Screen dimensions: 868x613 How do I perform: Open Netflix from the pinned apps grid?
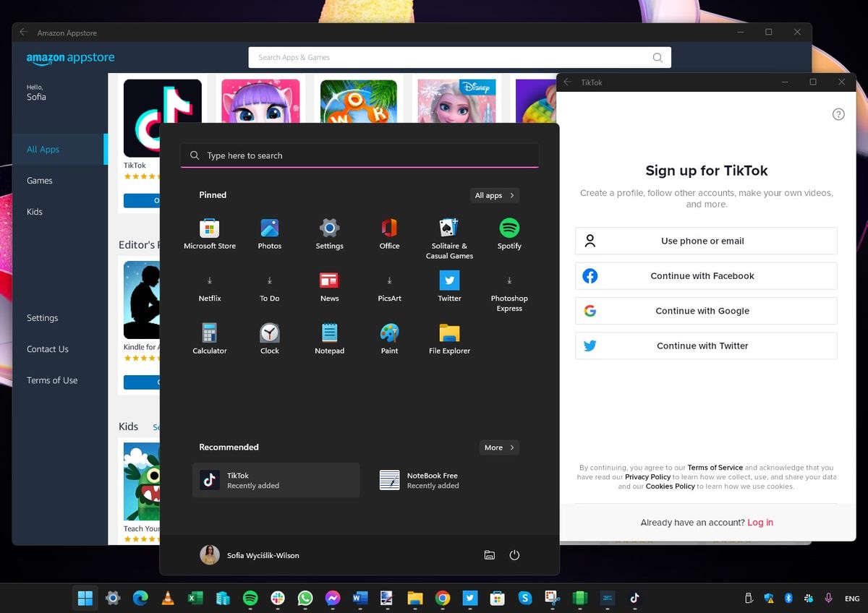click(x=210, y=282)
